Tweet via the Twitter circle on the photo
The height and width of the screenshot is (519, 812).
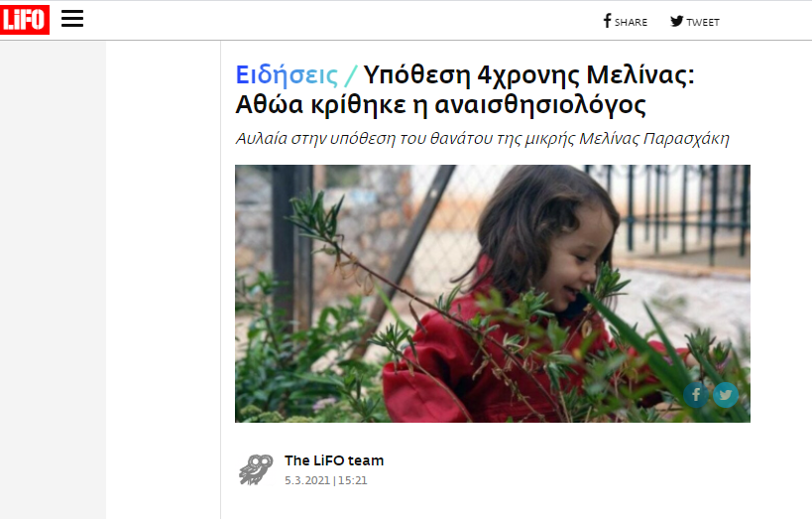[x=726, y=395]
